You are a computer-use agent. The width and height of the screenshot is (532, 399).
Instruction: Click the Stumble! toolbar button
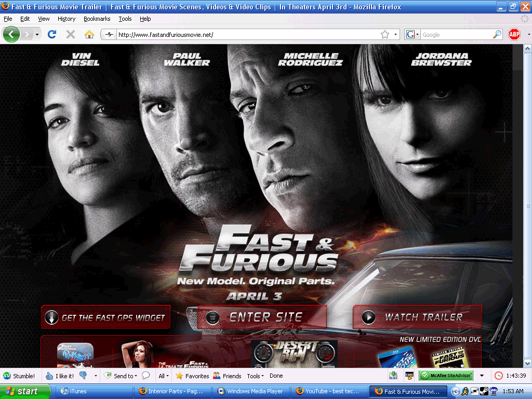pos(19,376)
